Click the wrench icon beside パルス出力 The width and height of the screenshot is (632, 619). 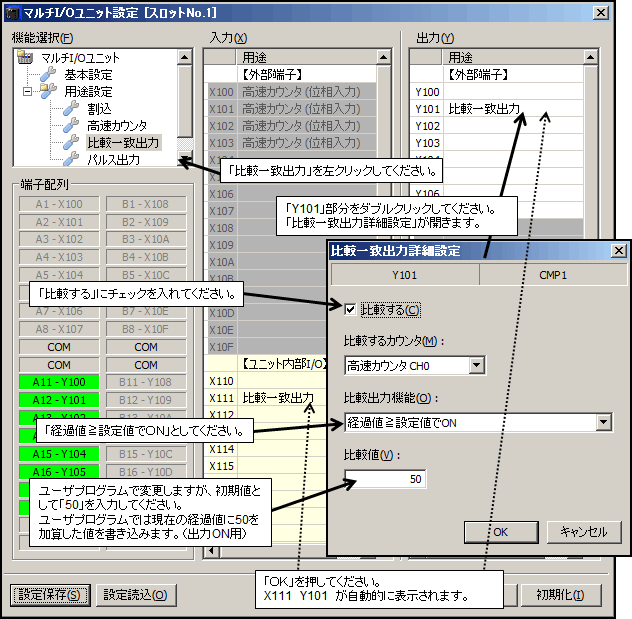point(70,160)
